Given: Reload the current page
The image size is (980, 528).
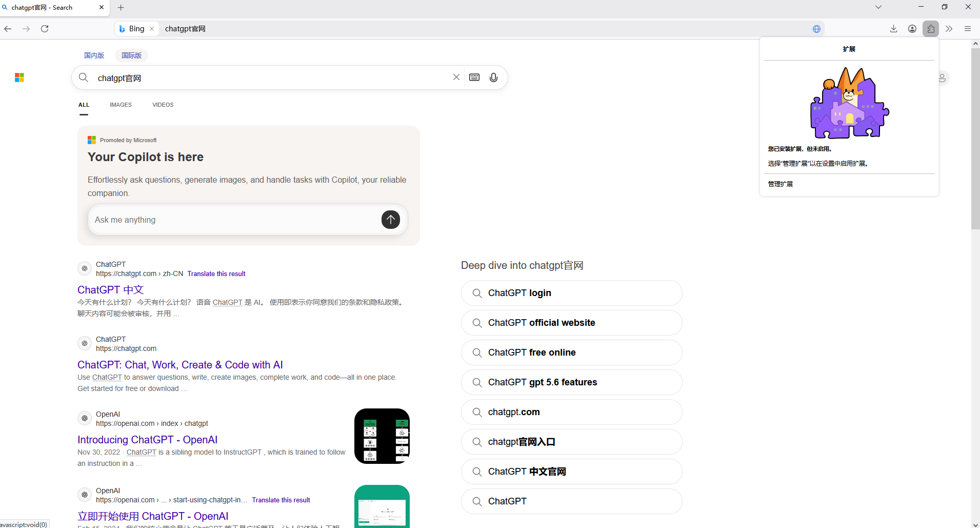Looking at the screenshot, I should pos(45,29).
